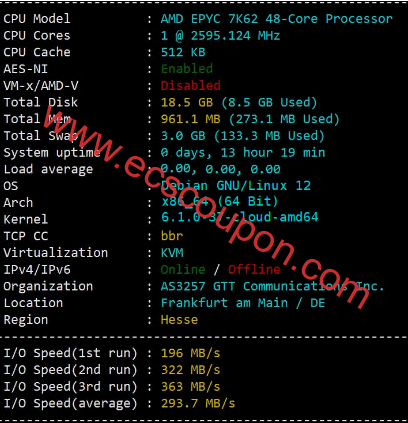
Task: Click the CPU Model value AMD EPYC 7K62
Action: [x=209, y=19]
